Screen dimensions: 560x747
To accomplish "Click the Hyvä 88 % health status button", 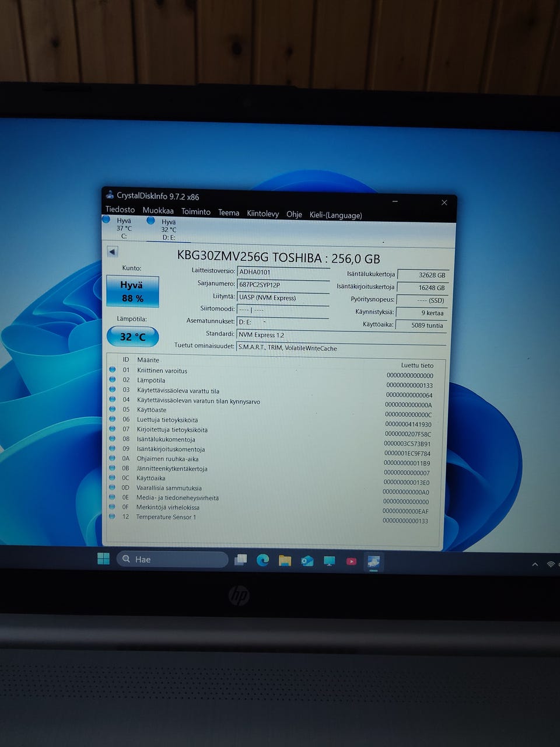I will (x=132, y=291).
